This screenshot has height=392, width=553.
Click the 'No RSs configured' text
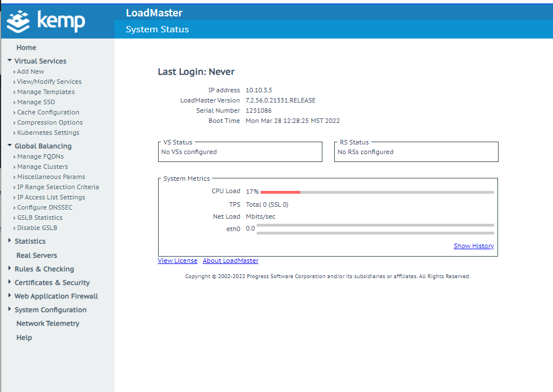tap(365, 152)
